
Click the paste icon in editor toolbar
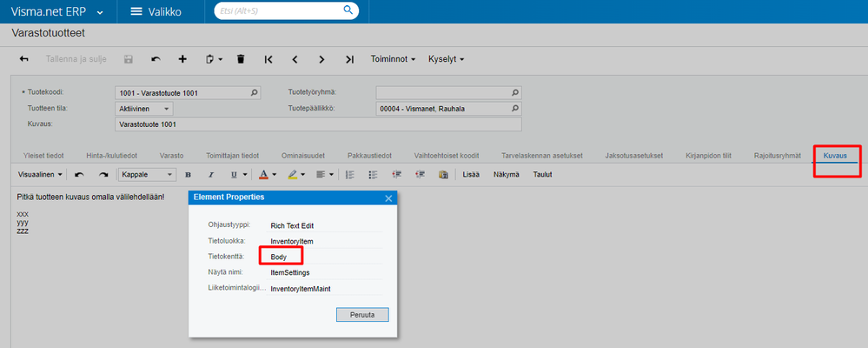pyautogui.click(x=443, y=175)
